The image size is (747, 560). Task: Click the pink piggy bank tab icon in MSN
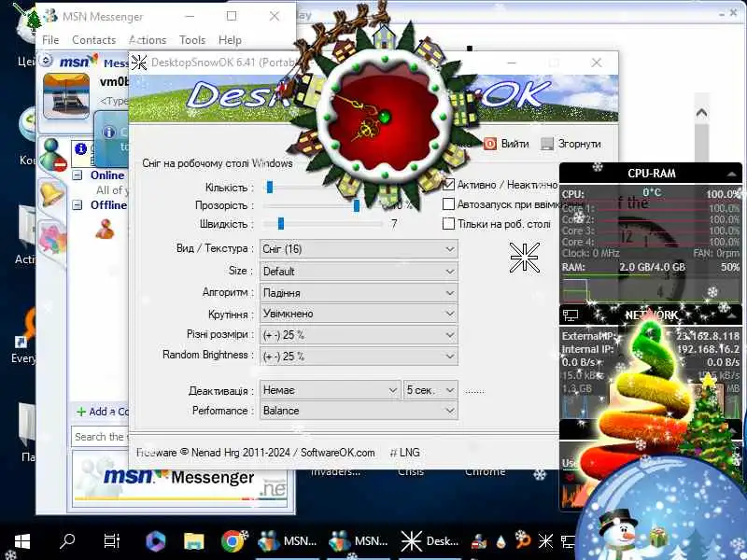pos(52,237)
